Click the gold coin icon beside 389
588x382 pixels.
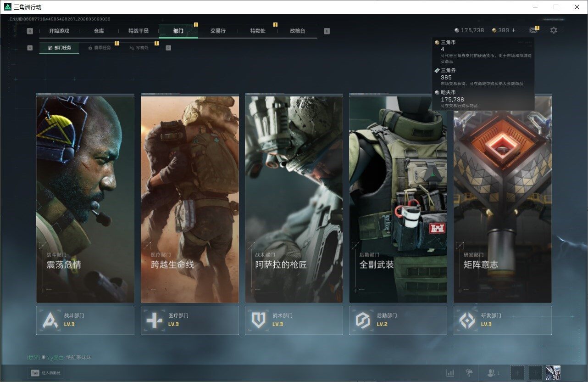(x=494, y=30)
